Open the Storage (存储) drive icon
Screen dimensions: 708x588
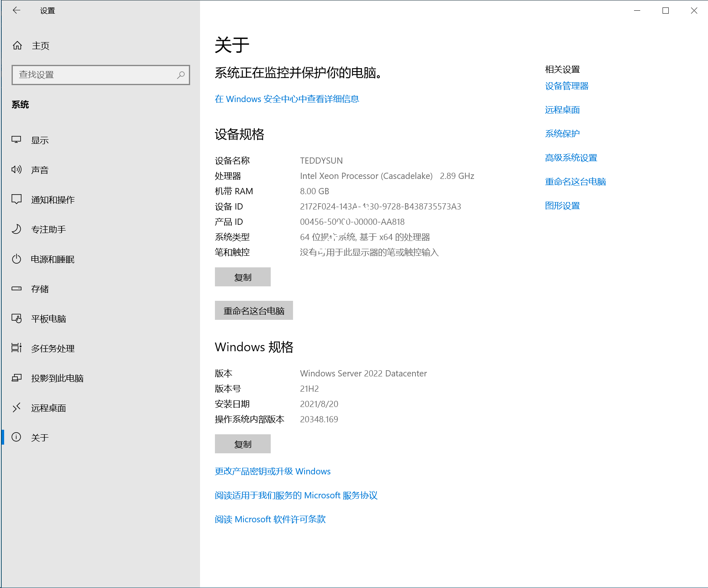tap(17, 289)
